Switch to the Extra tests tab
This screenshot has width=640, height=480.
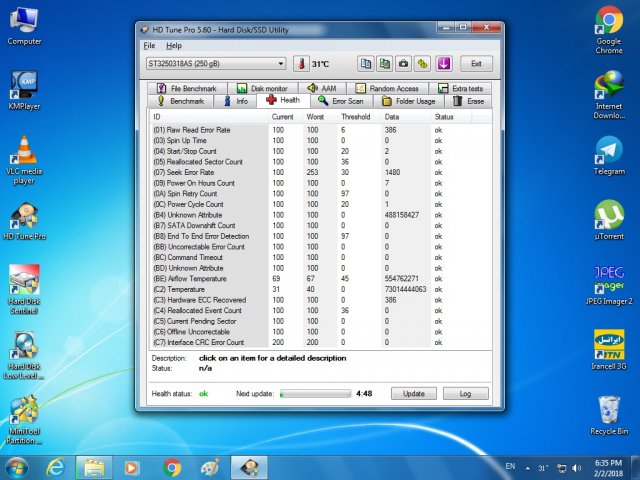460,88
